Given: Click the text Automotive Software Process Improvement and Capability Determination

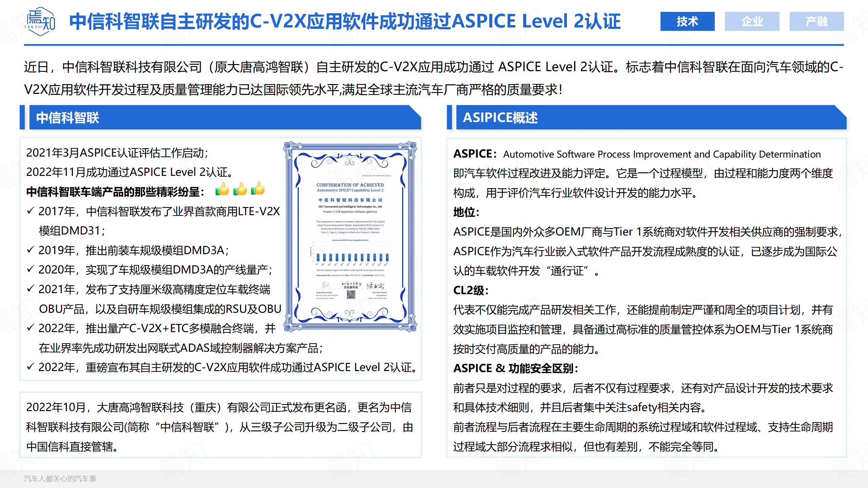Looking at the screenshot, I should pyautogui.click(x=662, y=154).
